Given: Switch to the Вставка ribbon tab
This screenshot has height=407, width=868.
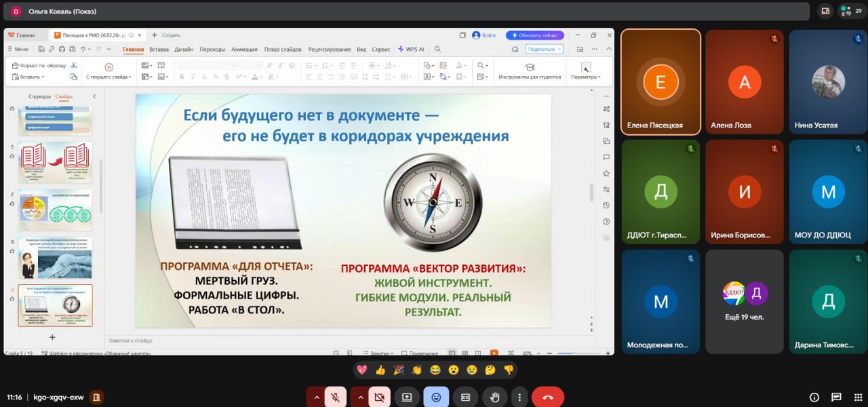Looking at the screenshot, I should (159, 49).
